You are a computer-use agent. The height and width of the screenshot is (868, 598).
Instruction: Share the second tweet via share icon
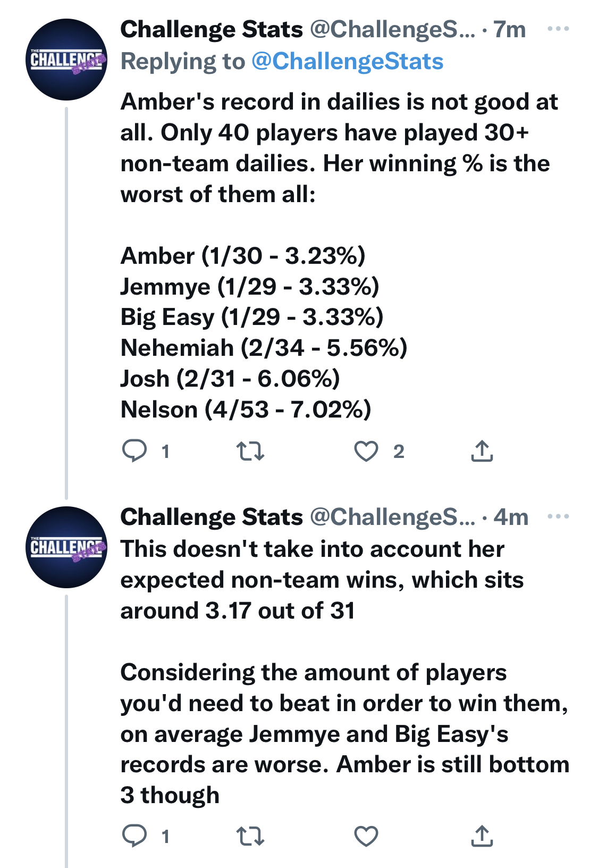coord(482,836)
